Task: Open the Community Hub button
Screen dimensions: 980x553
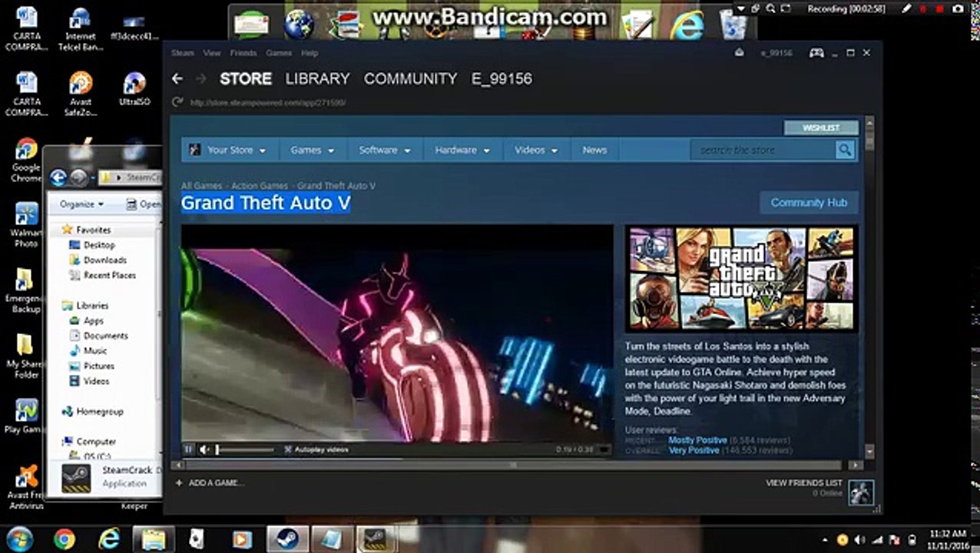Action: coord(809,203)
